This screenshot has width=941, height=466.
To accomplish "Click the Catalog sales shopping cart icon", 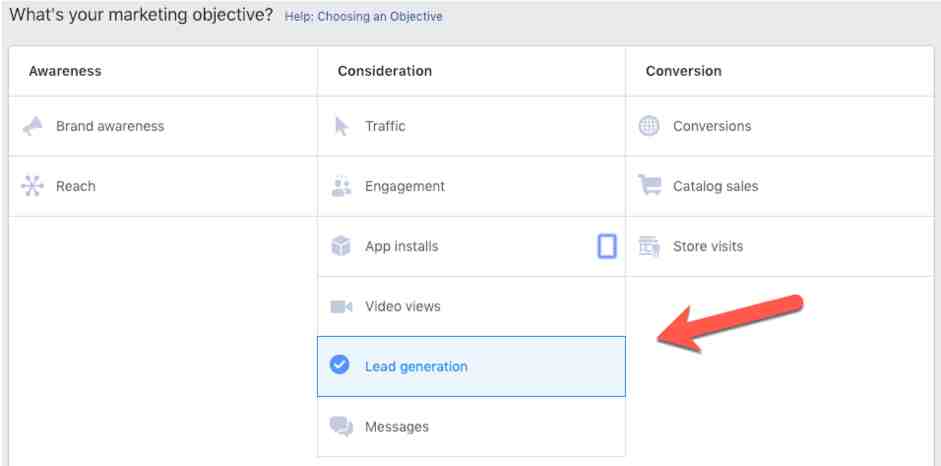I will pos(649,185).
